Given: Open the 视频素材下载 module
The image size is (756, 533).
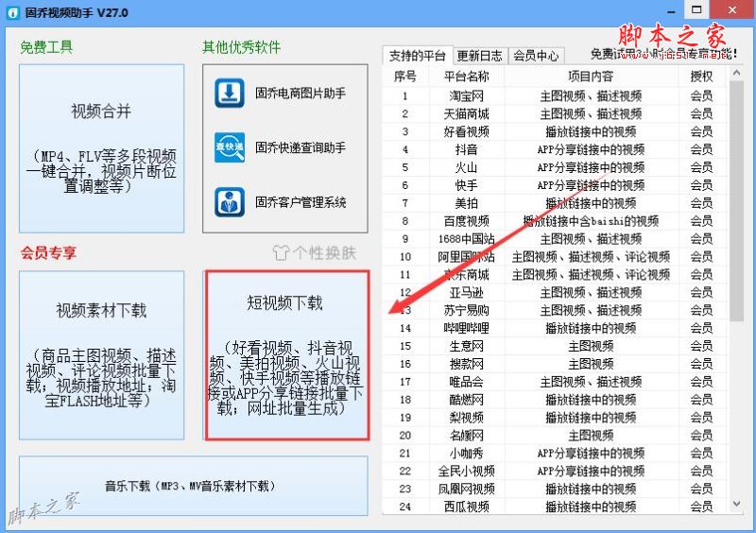Looking at the screenshot, I should (x=101, y=355).
